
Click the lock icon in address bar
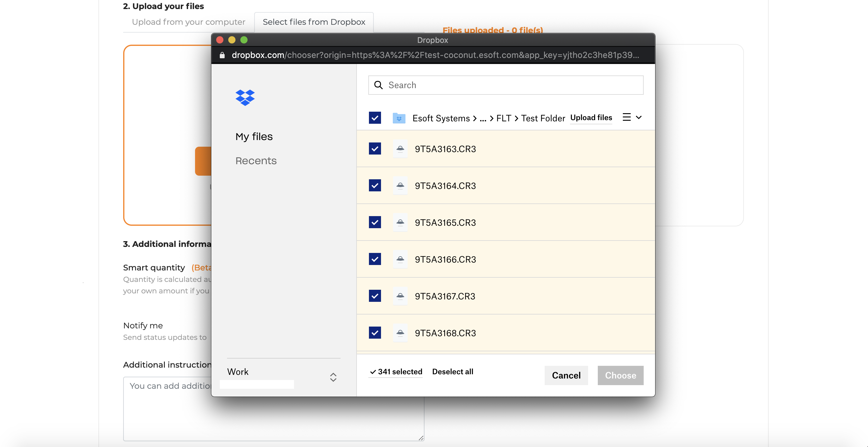click(222, 55)
